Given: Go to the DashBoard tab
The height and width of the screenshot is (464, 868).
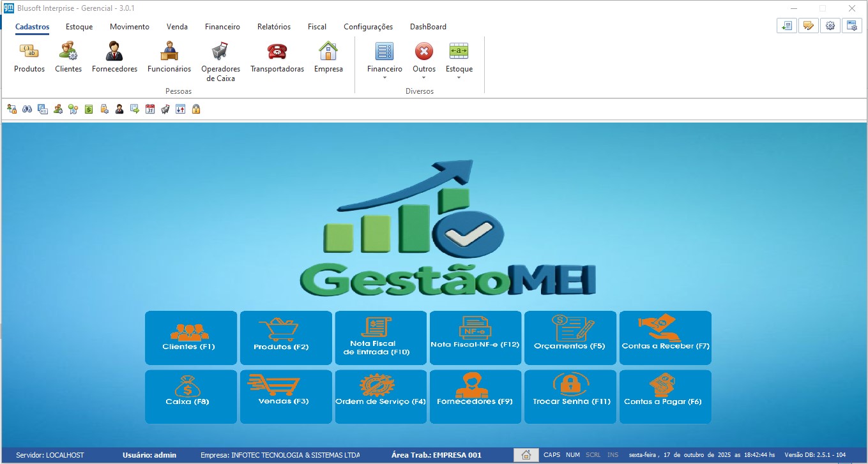Looking at the screenshot, I should pyautogui.click(x=428, y=27).
